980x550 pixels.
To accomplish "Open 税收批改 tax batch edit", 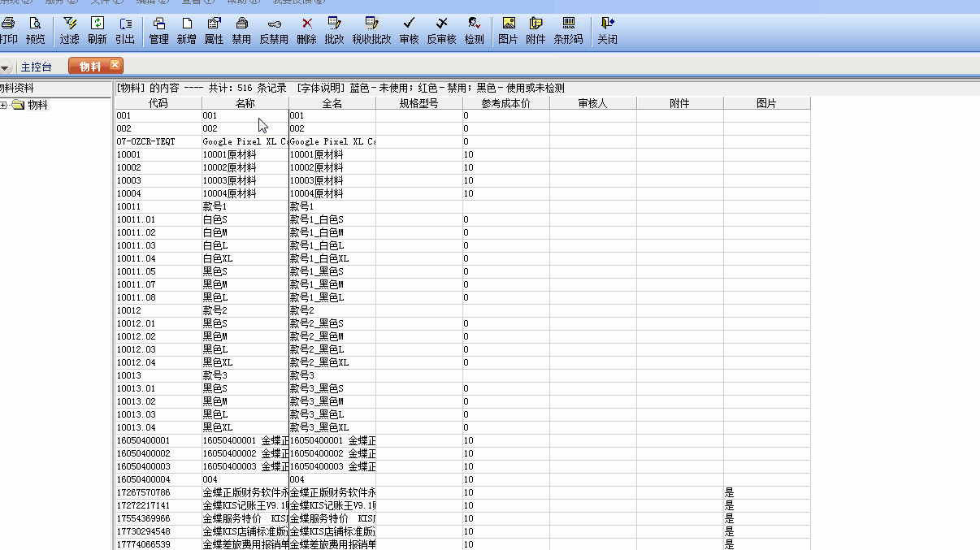I will point(371,30).
